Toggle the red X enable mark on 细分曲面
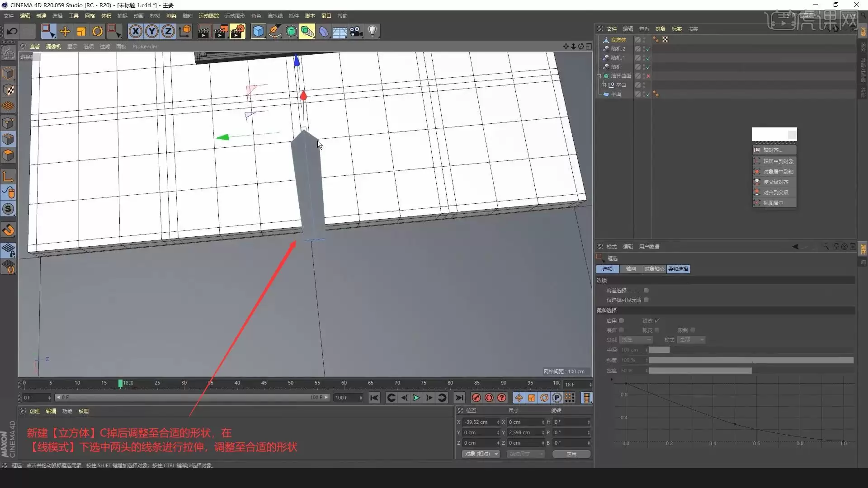 648,76
